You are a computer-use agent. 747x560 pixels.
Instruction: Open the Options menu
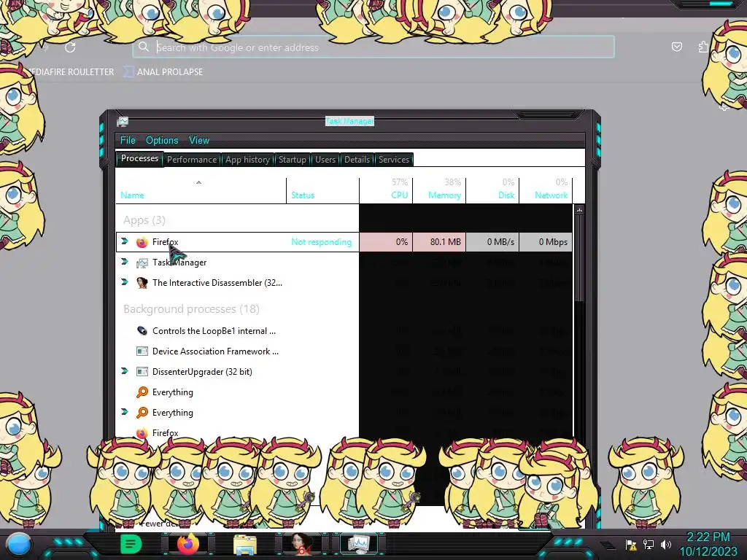pos(162,141)
